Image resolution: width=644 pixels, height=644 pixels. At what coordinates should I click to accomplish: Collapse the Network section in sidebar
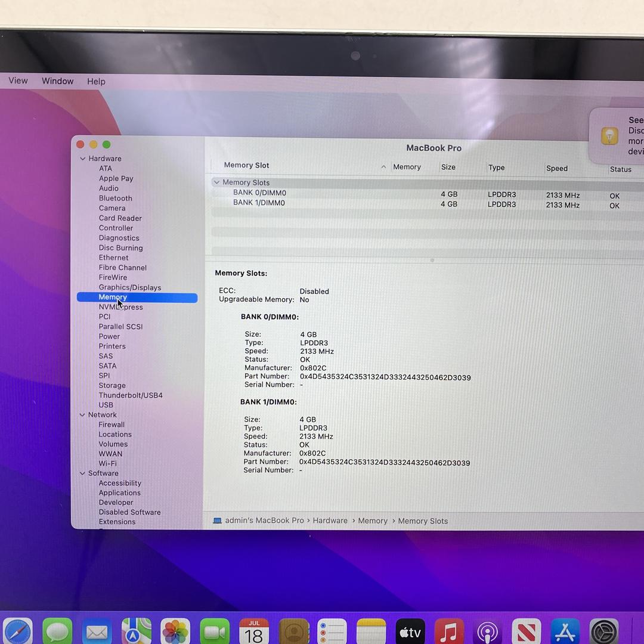point(82,415)
